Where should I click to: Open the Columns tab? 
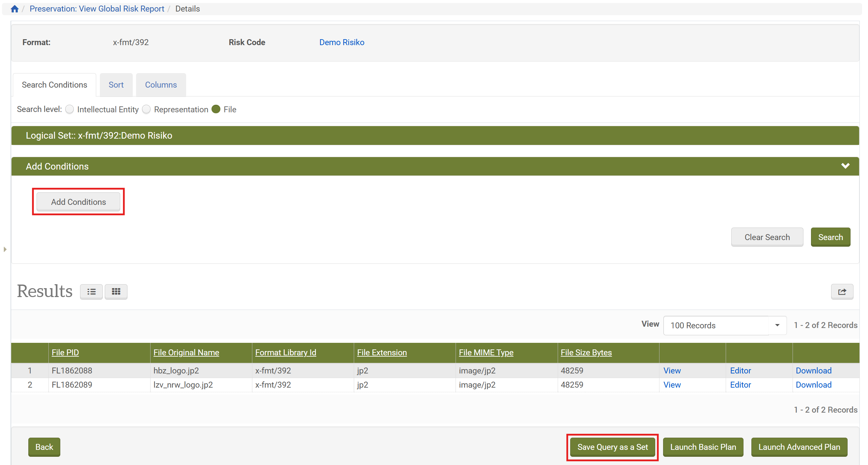point(161,85)
